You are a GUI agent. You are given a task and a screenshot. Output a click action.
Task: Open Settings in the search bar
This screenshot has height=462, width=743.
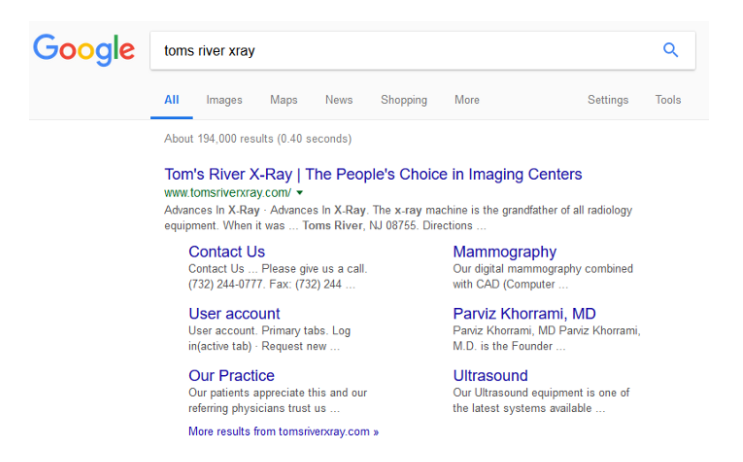[608, 100]
